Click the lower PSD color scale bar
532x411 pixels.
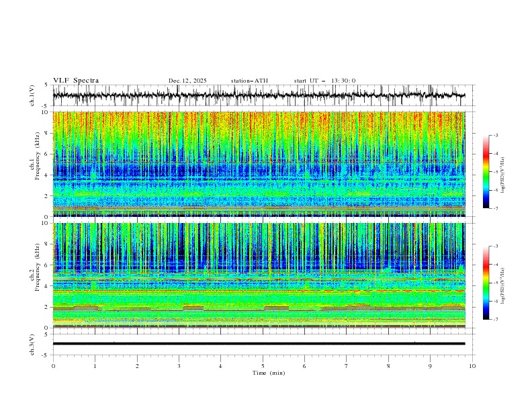pos(486,283)
